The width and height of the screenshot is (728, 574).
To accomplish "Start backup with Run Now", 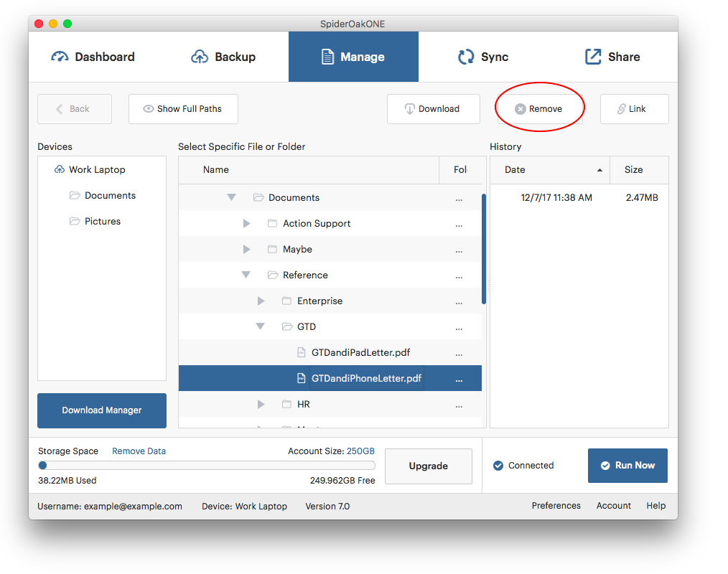I will tap(627, 466).
